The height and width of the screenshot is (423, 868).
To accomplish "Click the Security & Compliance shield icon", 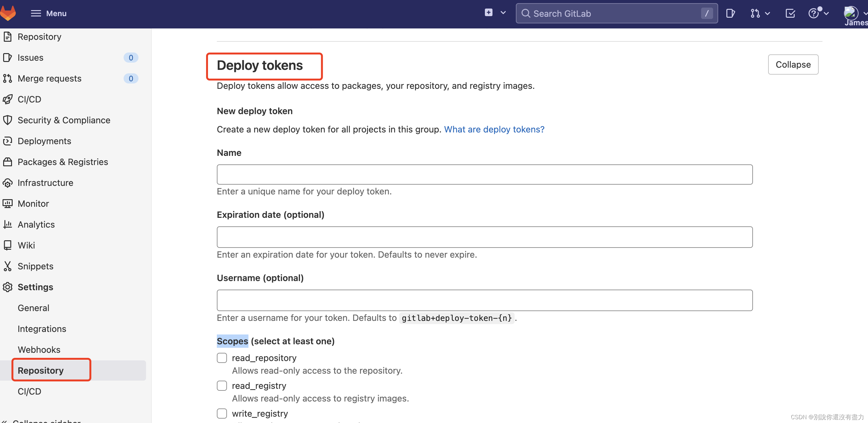I will tap(7, 120).
